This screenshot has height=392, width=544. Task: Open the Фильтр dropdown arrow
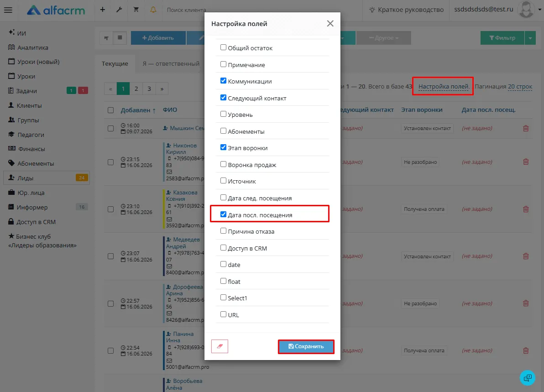(x=530, y=38)
